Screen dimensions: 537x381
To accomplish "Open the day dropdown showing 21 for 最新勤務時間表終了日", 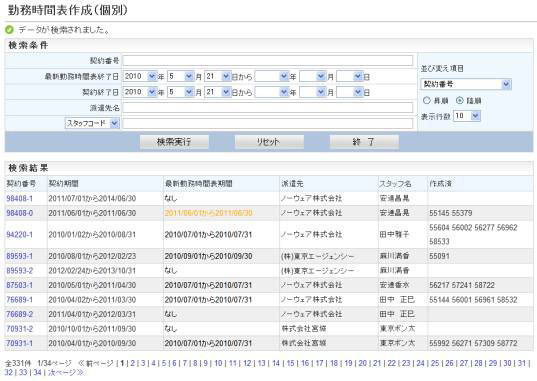I will coord(217,76).
